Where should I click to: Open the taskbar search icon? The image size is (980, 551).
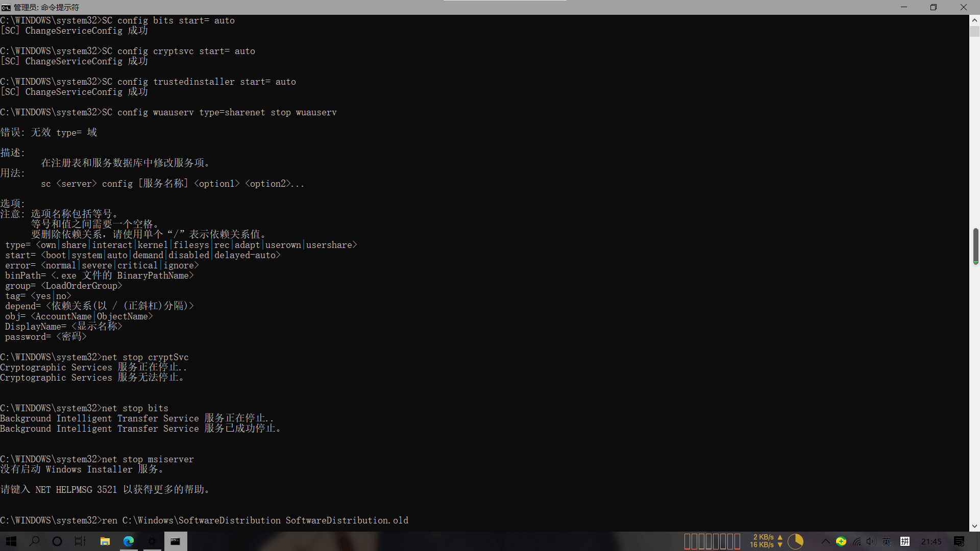click(34, 541)
